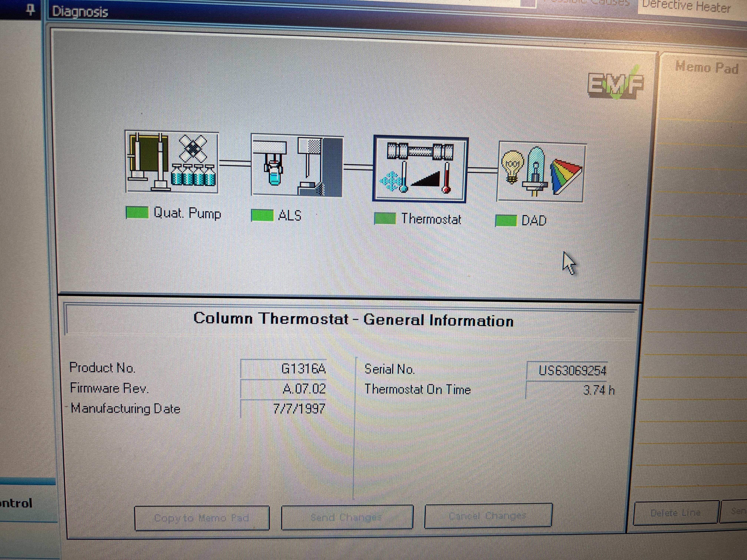Image resolution: width=747 pixels, height=560 pixels.
Task: Click the Copy to Memo Pad button
Action: (202, 518)
